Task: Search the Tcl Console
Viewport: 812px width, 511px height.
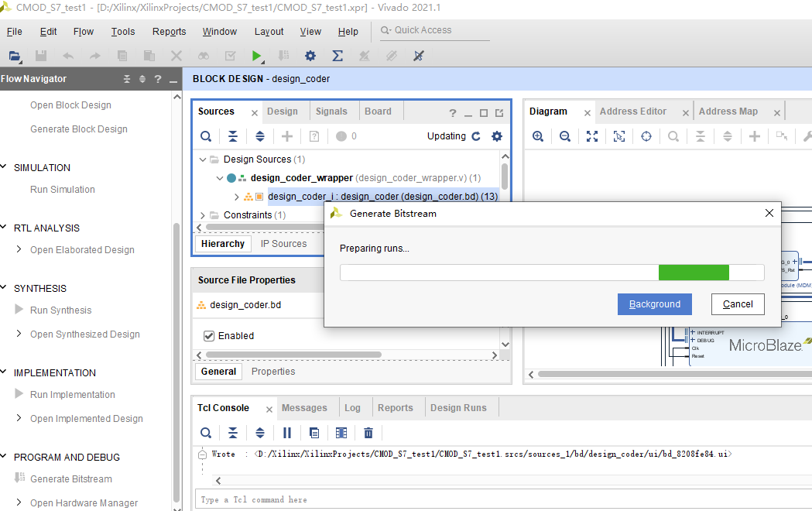Action: 206,433
